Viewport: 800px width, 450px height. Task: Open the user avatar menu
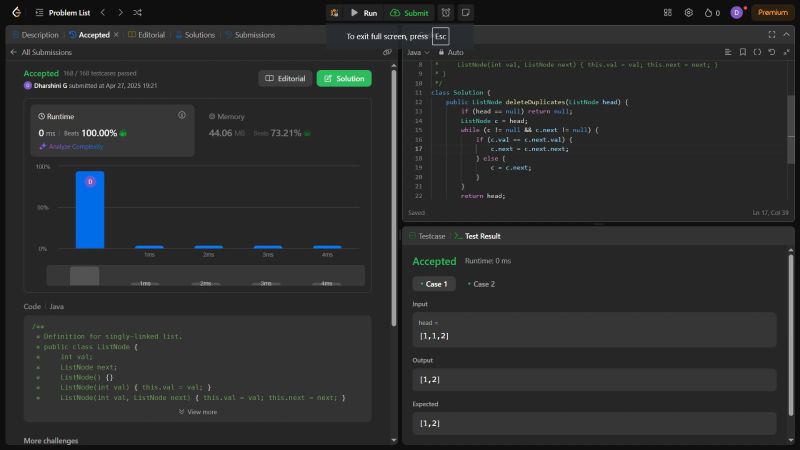736,13
